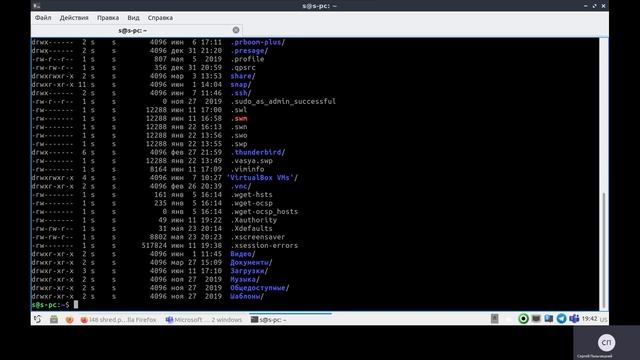
Task: Click the .ssh/ directory entry
Action: [x=240, y=93]
